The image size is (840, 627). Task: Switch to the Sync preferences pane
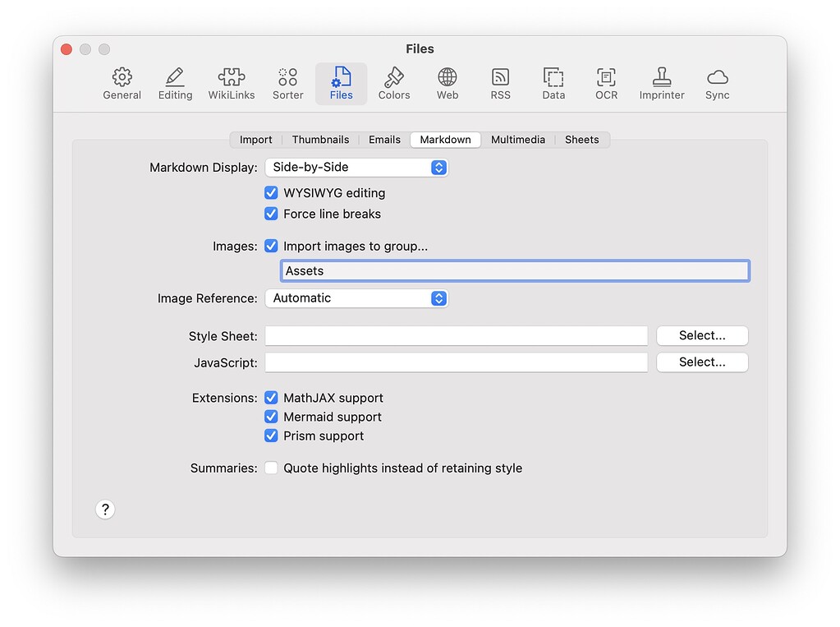pyautogui.click(x=717, y=83)
